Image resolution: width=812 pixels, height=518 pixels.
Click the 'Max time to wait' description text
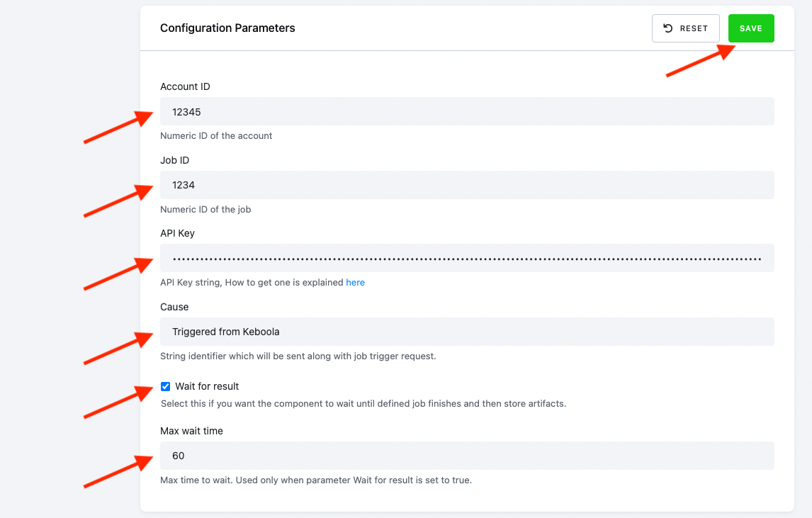(x=316, y=480)
